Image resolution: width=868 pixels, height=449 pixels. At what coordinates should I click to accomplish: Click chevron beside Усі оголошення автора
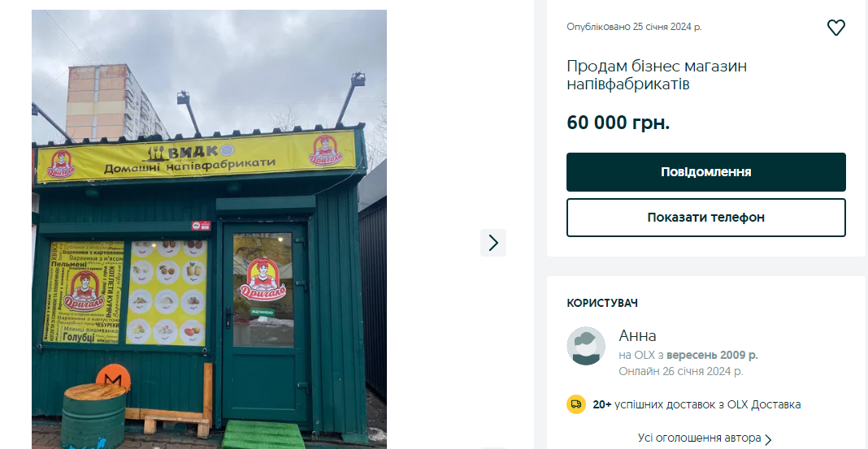coord(768,439)
